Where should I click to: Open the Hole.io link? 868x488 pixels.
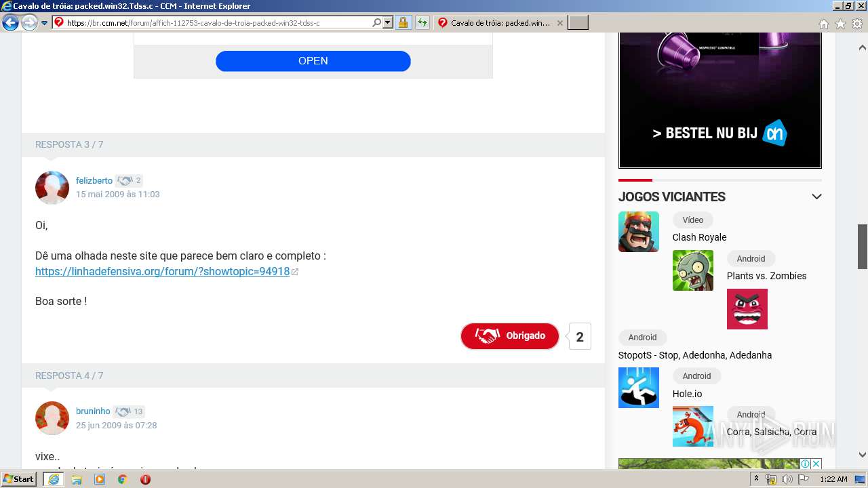point(687,394)
